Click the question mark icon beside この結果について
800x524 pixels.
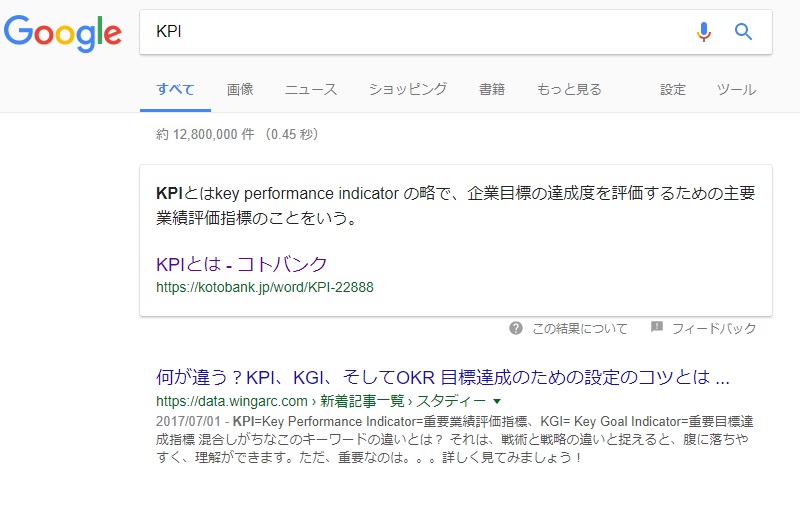[x=516, y=328]
